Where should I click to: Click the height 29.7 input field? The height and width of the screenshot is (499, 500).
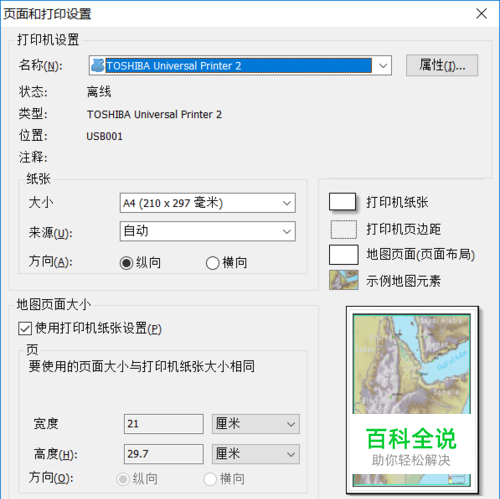pyautogui.click(x=164, y=454)
